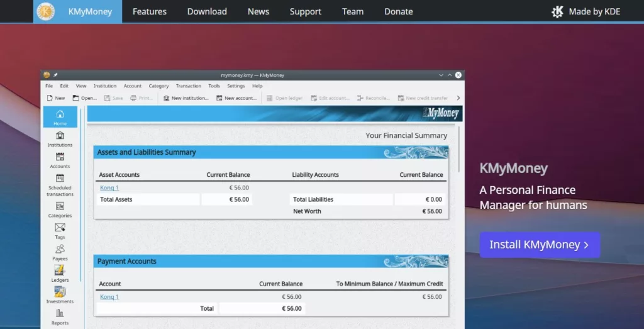
Task: Go to the Features page
Action: tap(150, 11)
